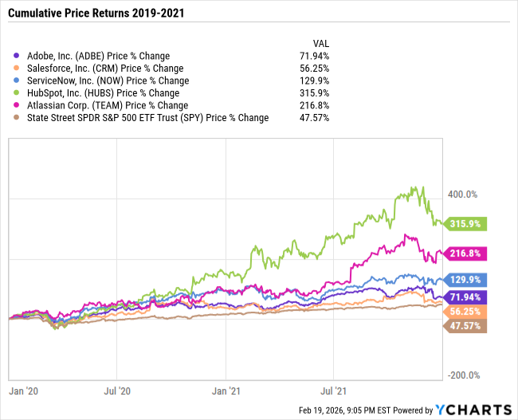
Task: Click the YCharts logo
Action: click(473, 410)
